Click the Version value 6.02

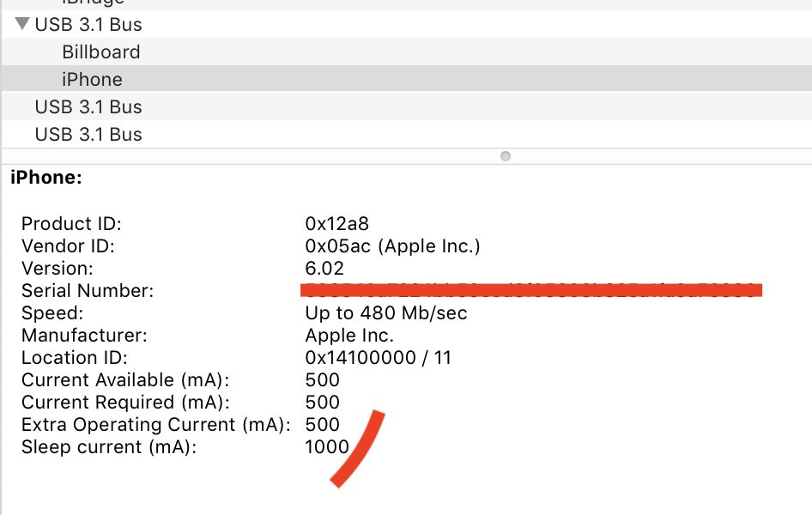point(323,268)
